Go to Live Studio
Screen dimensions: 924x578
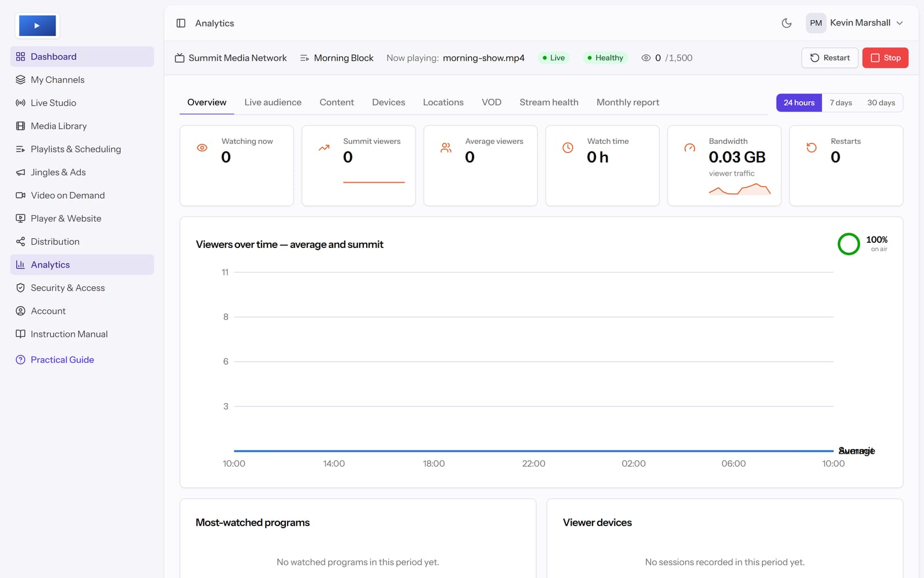click(x=82, y=103)
